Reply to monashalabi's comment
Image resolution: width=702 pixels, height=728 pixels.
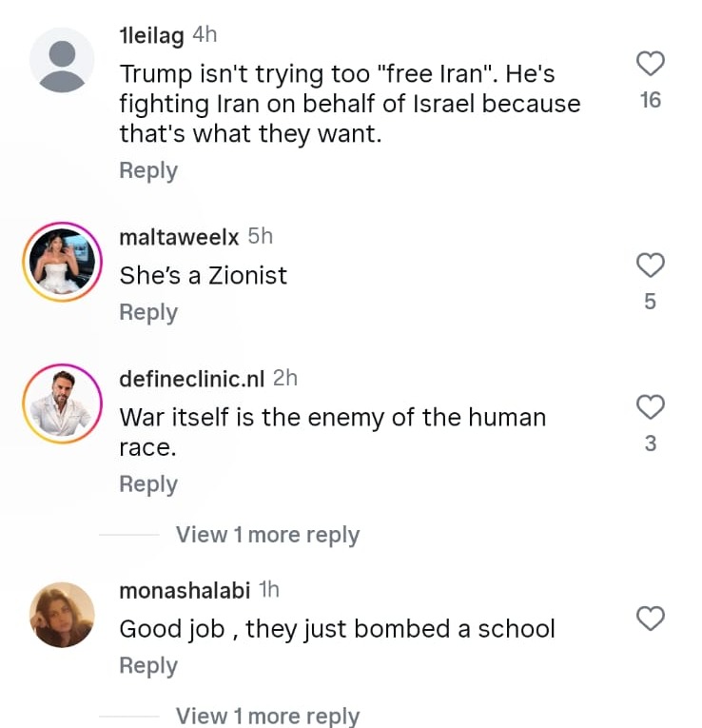[148, 666]
